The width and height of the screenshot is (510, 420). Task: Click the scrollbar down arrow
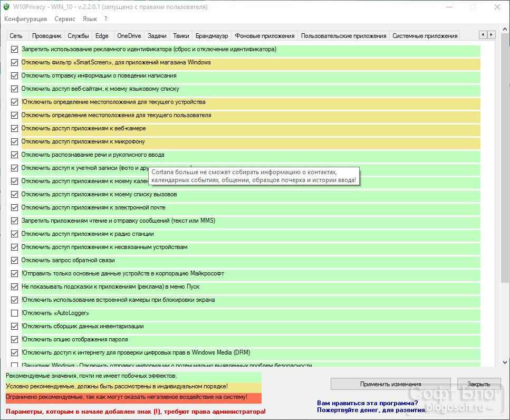point(505,362)
